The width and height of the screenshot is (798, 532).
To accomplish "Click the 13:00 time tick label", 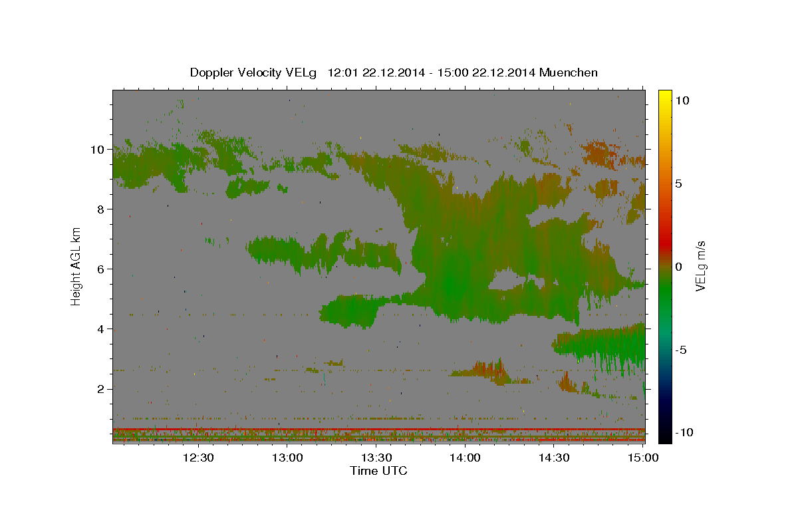I will [x=287, y=458].
